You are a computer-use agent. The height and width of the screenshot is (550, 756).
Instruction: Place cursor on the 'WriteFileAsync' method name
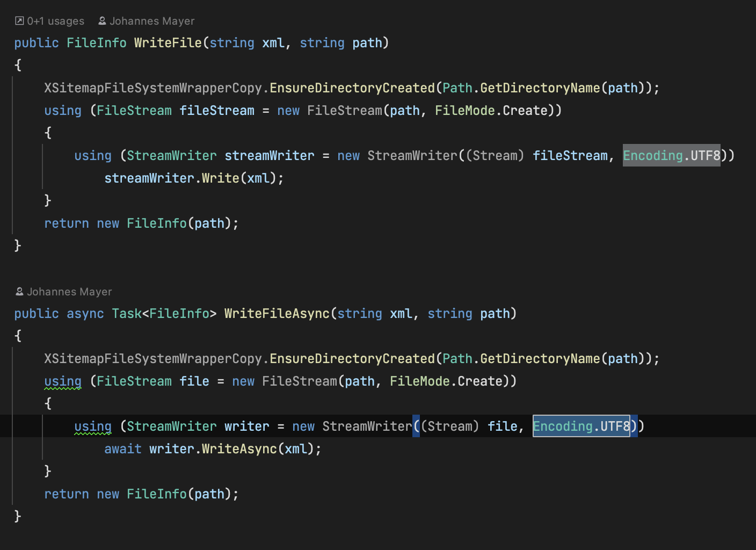pyautogui.click(x=277, y=314)
